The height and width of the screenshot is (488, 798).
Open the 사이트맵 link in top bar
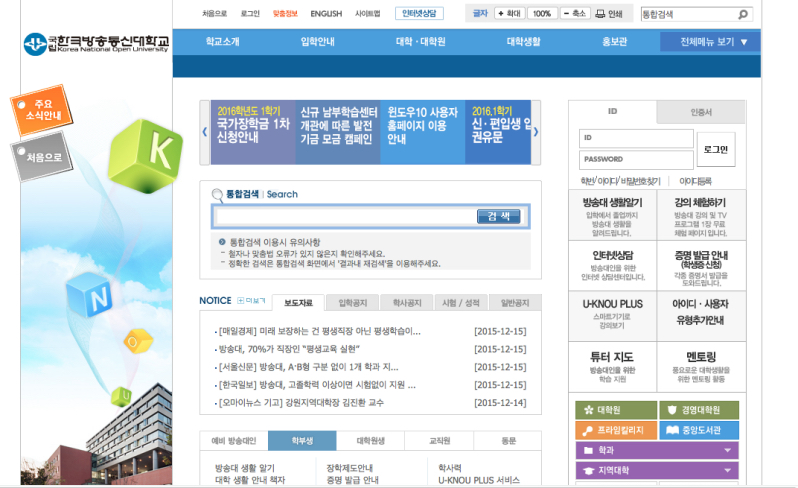(x=367, y=14)
